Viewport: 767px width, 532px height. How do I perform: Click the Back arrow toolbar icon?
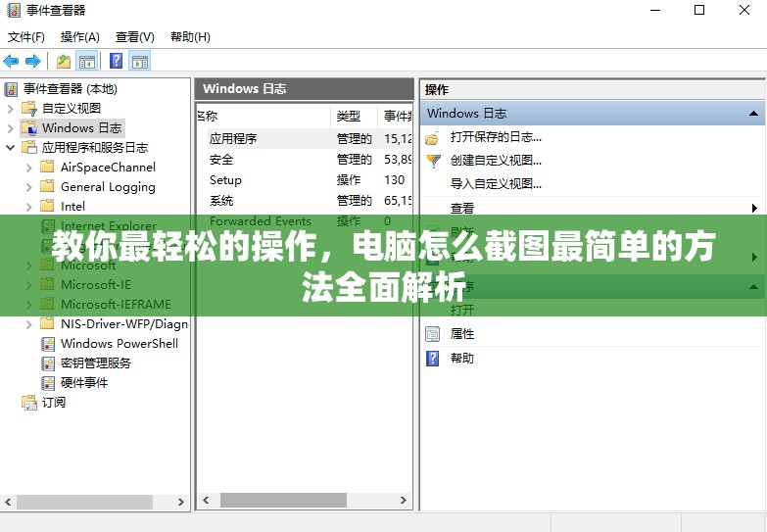pyautogui.click(x=11, y=61)
